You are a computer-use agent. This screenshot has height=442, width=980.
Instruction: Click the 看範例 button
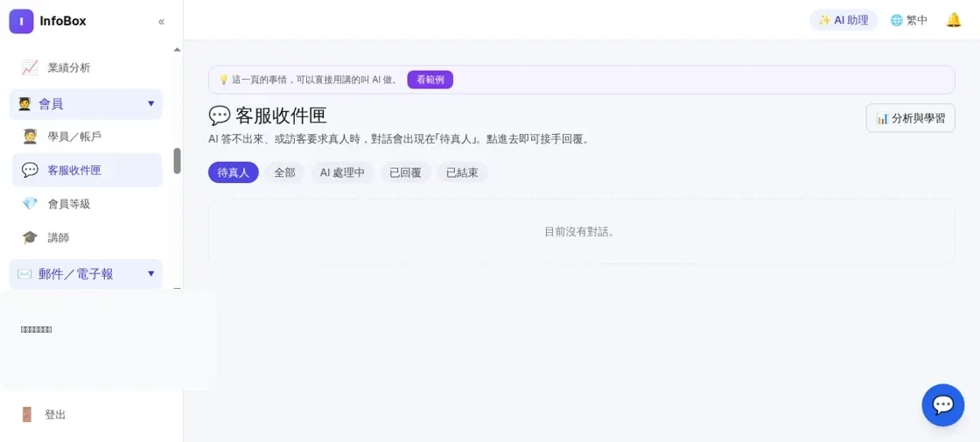pyautogui.click(x=430, y=80)
